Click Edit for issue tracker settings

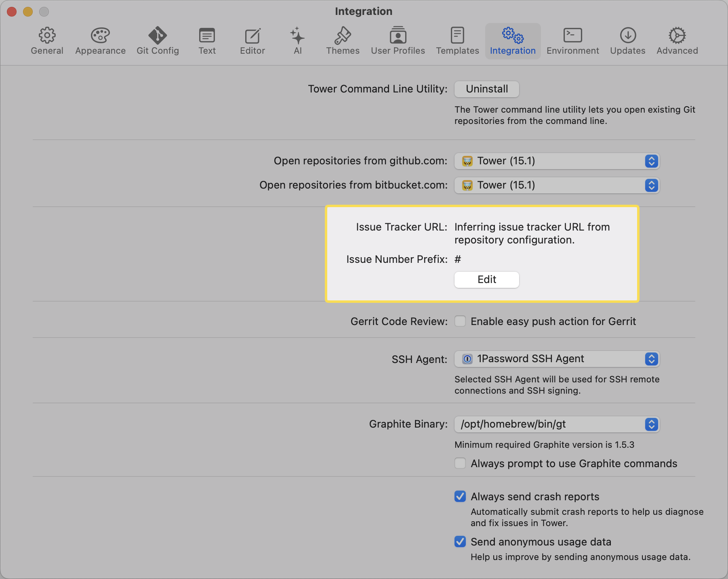[x=486, y=280]
